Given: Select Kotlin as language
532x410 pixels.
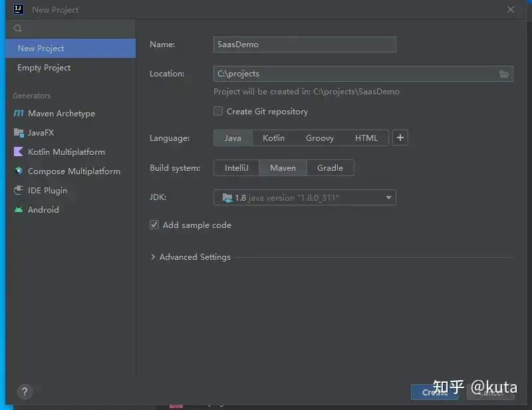Looking at the screenshot, I should click(274, 138).
